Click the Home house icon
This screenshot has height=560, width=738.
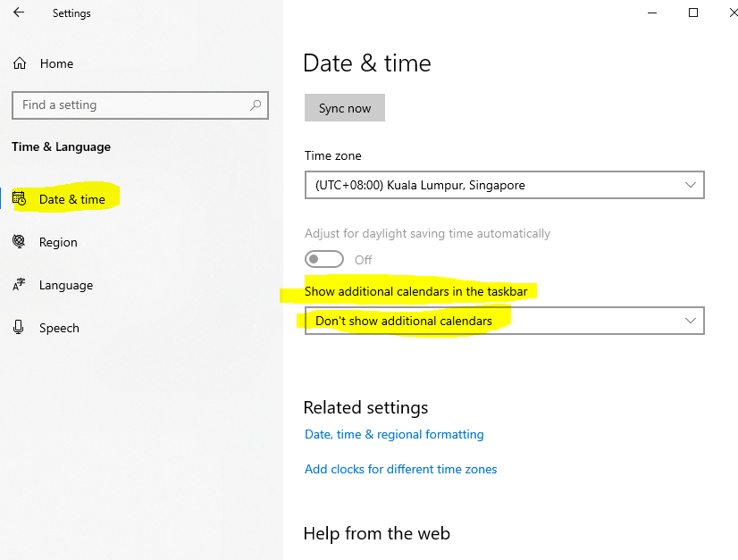(x=19, y=63)
